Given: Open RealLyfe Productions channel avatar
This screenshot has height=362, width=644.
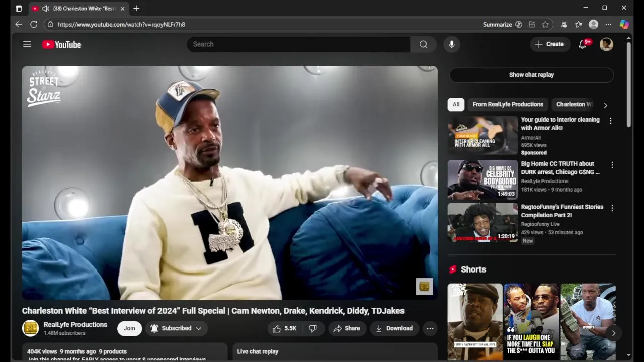Looking at the screenshot, I should coord(30,328).
